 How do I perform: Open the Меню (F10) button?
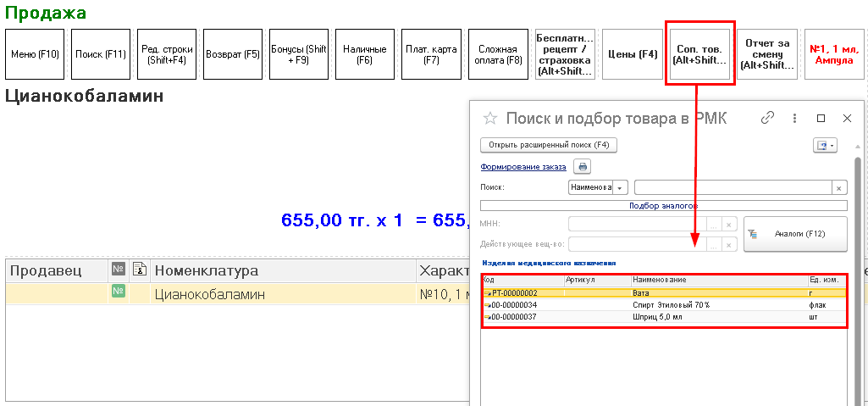35,54
